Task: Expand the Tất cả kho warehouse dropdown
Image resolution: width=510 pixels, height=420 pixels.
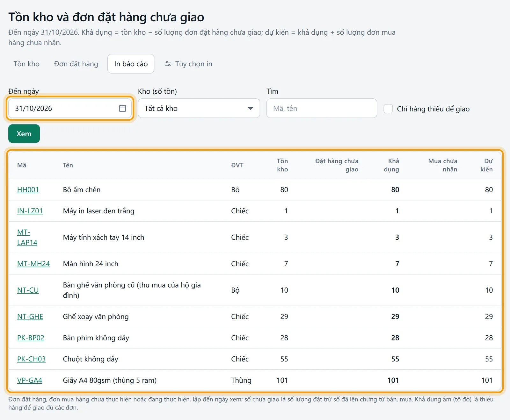Action: [x=199, y=108]
